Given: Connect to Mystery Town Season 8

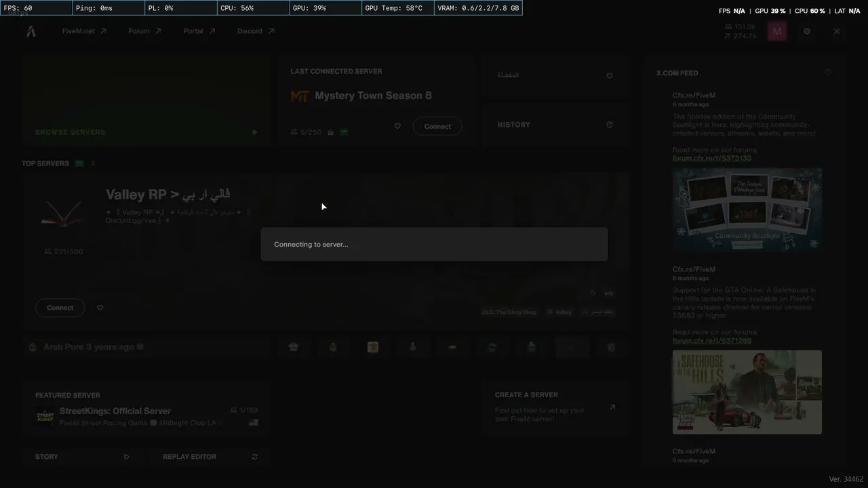Looking at the screenshot, I should [437, 126].
